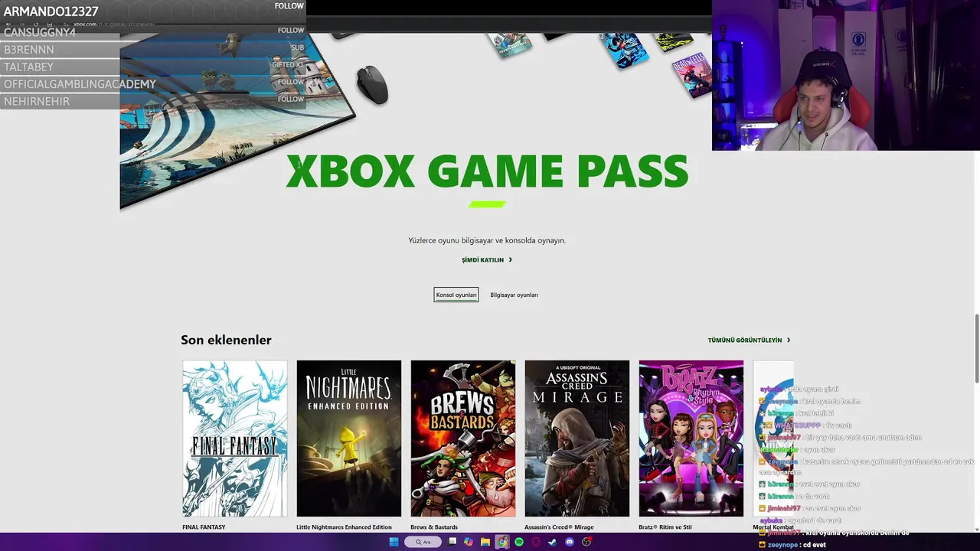Click the Assassin's Creed® Mirage title text
This screenshot has width=980, height=551.
559,527
